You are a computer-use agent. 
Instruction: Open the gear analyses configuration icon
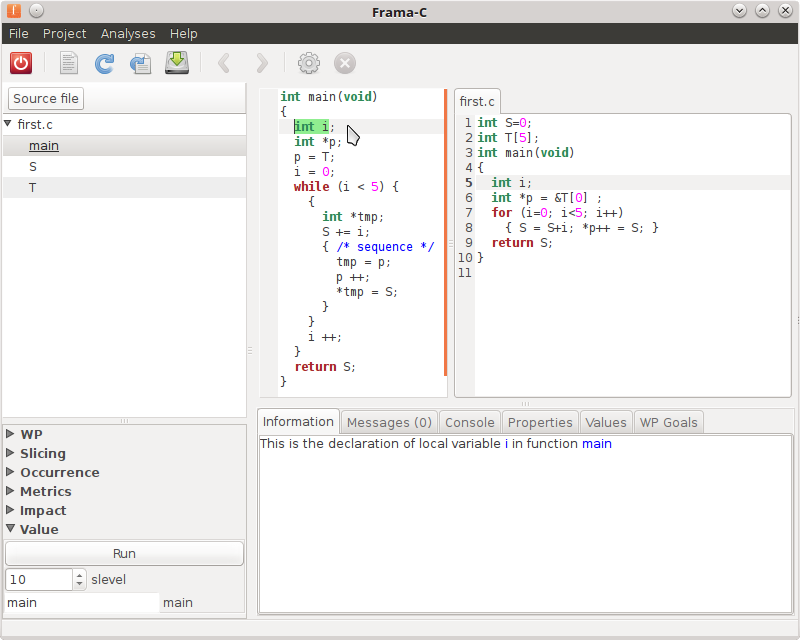tap(309, 63)
